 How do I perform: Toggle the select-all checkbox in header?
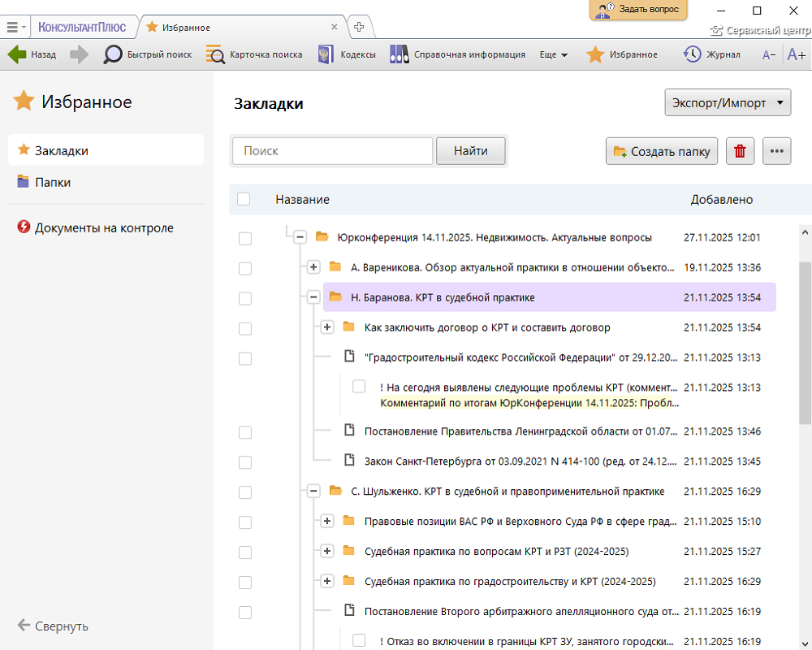click(x=244, y=199)
